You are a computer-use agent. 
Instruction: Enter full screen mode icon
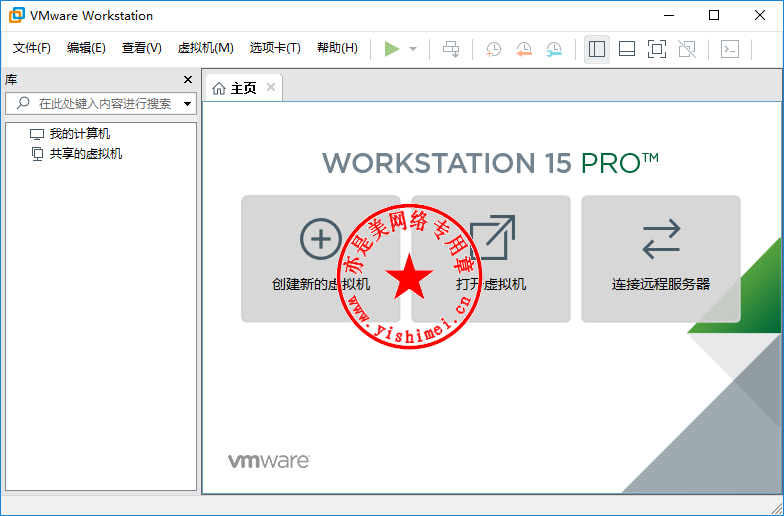click(657, 49)
